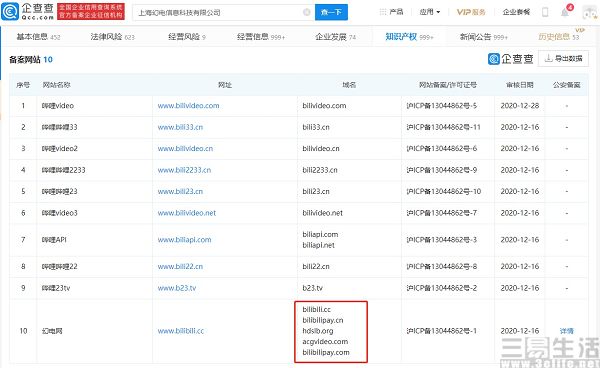Select site name 哔哩API

pos(54,239)
